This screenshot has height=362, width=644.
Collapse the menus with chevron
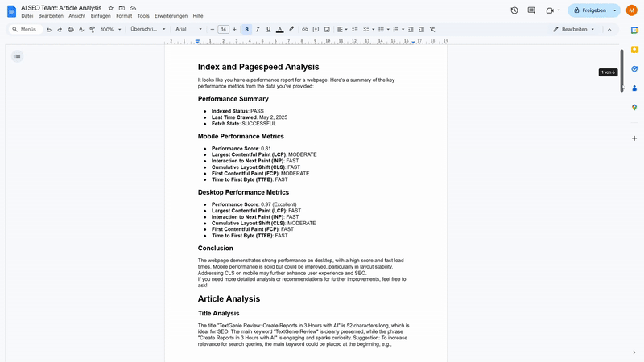[609, 30]
